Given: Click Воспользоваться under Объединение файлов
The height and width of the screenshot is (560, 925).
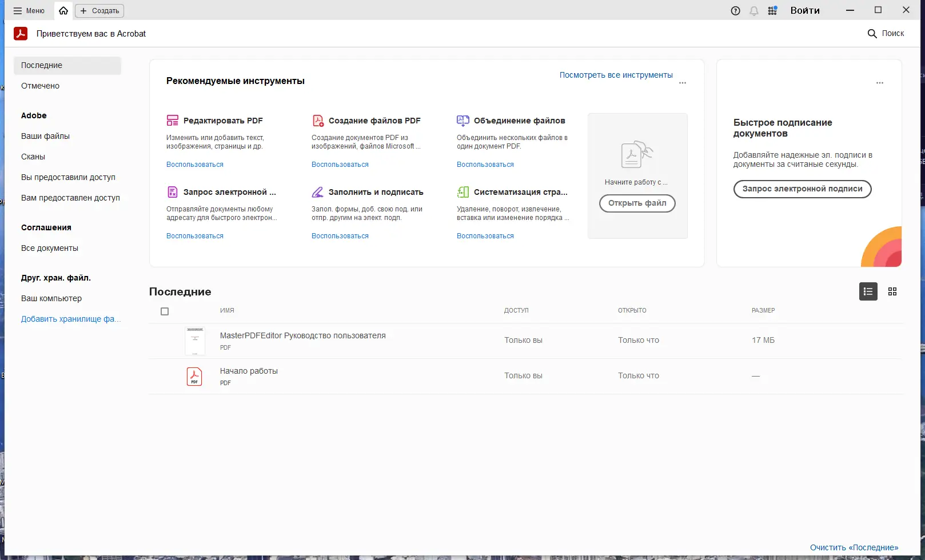Looking at the screenshot, I should (x=485, y=165).
